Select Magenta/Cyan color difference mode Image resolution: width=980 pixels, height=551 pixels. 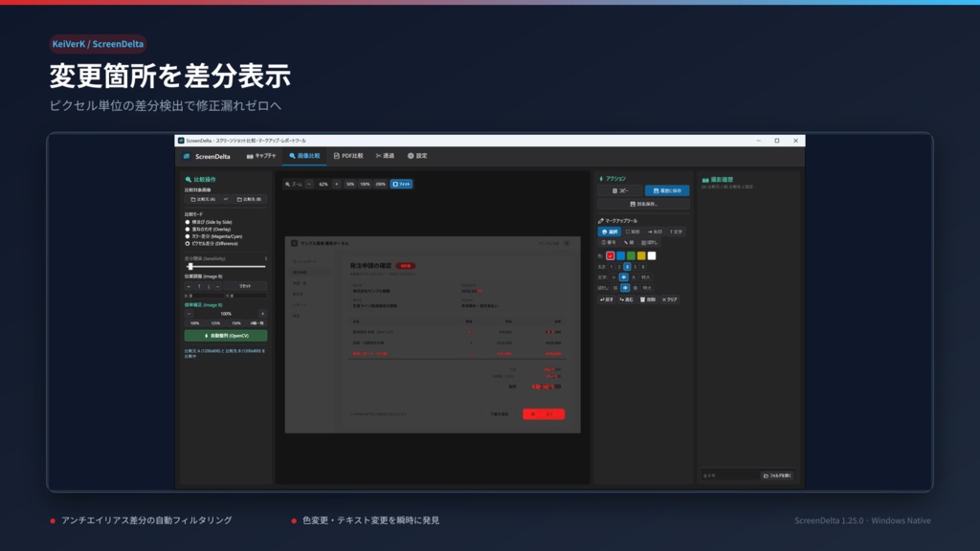(213, 236)
